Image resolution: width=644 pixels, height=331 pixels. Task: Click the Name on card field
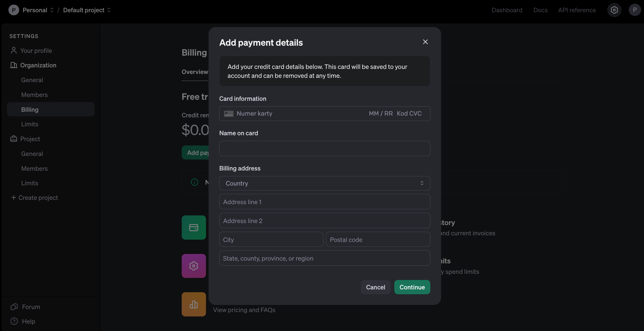[x=325, y=149]
